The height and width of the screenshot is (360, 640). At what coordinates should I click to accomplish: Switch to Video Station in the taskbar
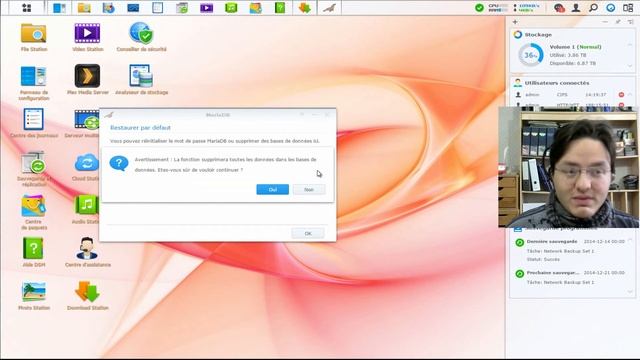click(x=207, y=8)
